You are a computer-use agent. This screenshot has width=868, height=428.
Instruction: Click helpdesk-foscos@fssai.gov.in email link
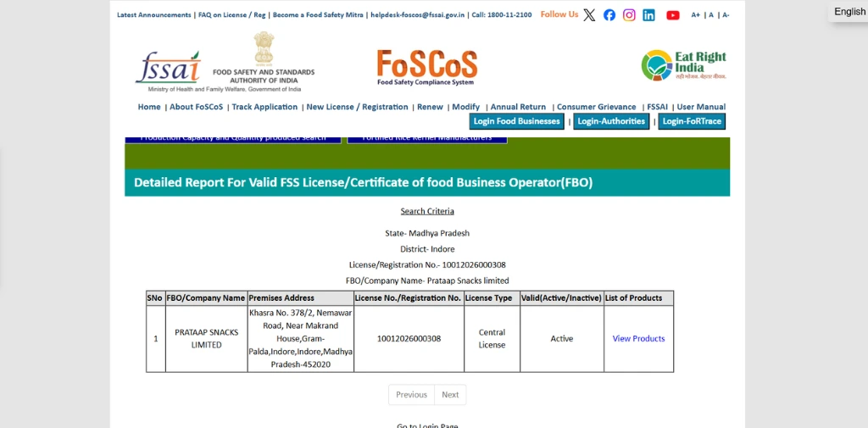click(417, 15)
